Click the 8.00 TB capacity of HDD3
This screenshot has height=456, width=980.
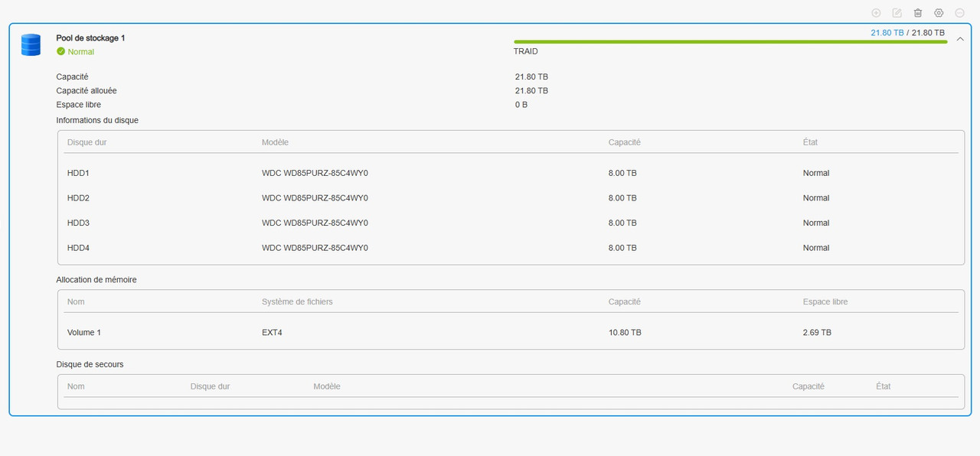coord(622,223)
